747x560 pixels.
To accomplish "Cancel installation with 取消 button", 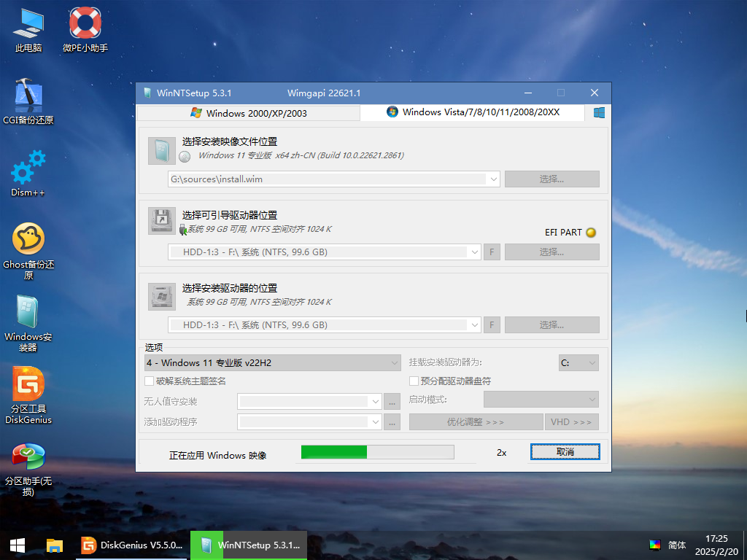I will [x=565, y=452].
